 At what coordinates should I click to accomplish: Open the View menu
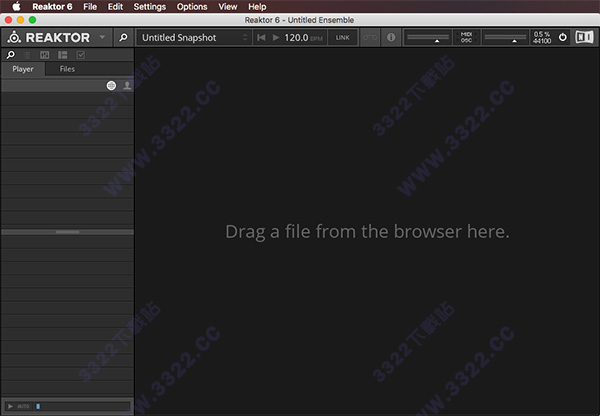tap(228, 7)
